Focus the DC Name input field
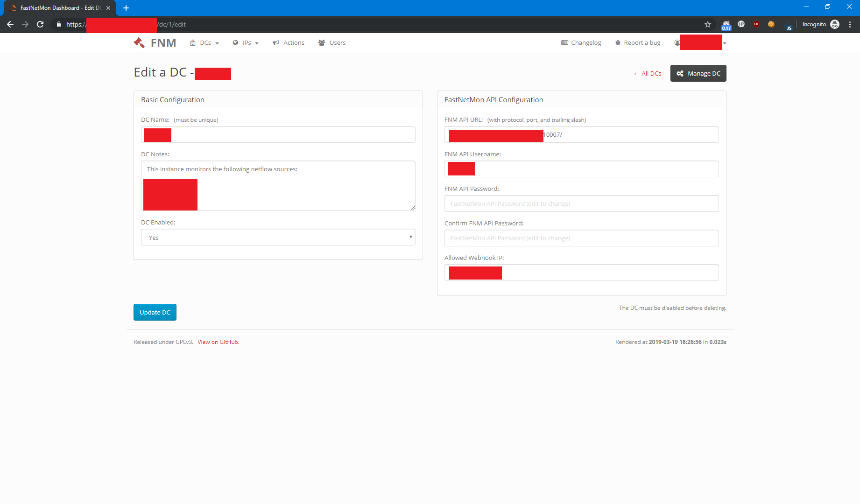 click(278, 134)
